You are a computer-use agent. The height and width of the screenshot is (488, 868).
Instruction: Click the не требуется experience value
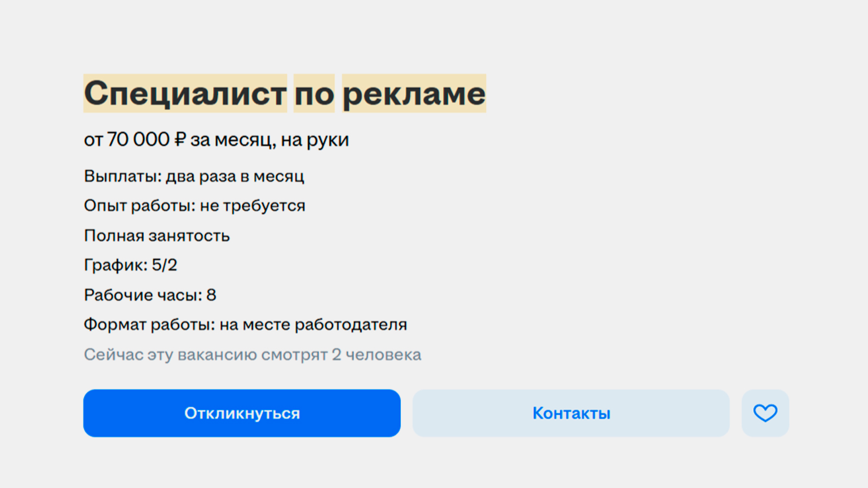[253, 206]
